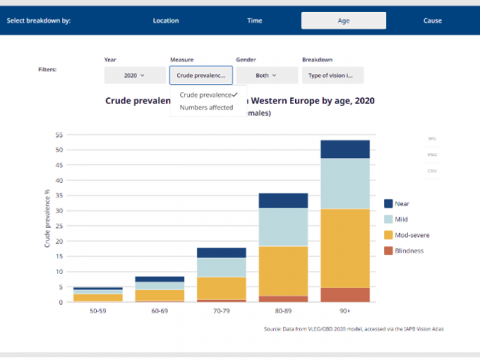
Task: Toggle the Mild legend entry
Action: tap(396, 219)
